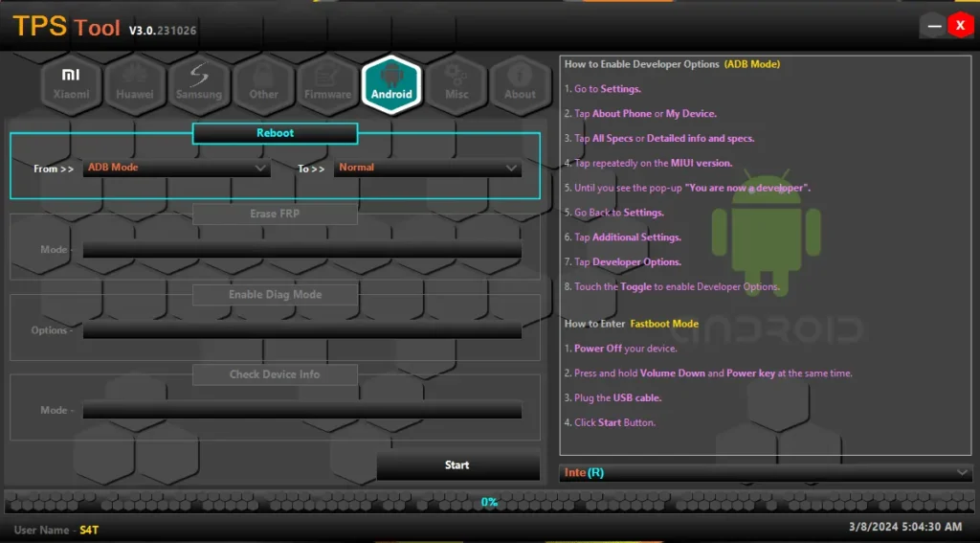Minimize the TPS Tool window
980x543 pixels.
pos(934,26)
